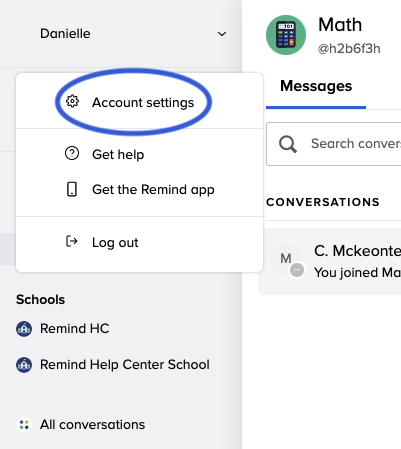Click the Remind Help Center School icon

(24, 365)
